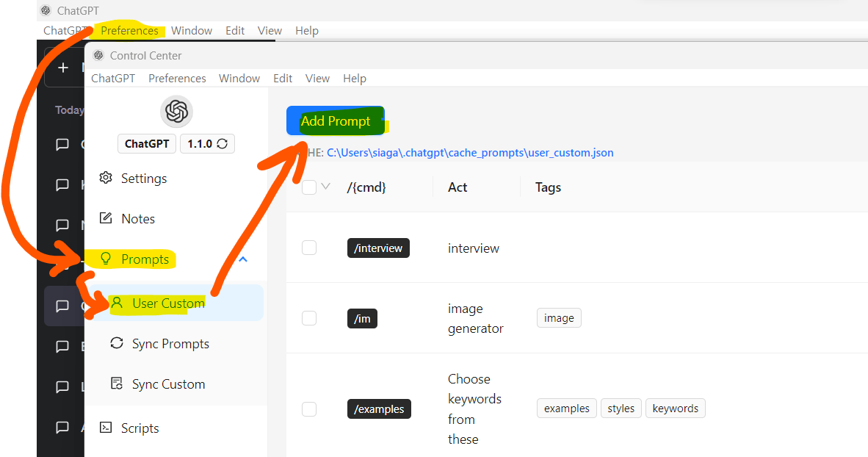
Task: Check the /examples row checkbox
Action: pyautogui.click(x=309, y=409)
